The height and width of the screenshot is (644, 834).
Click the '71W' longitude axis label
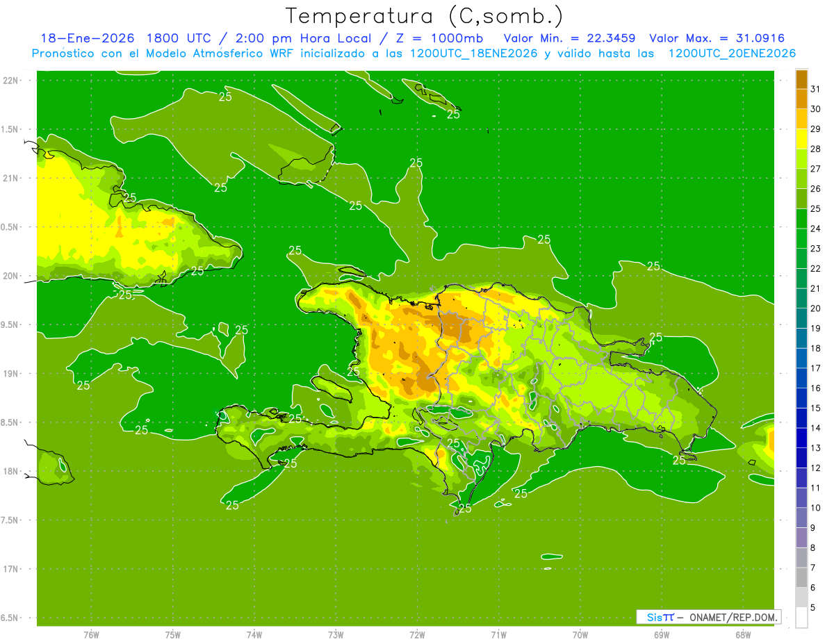coord(498,634)
